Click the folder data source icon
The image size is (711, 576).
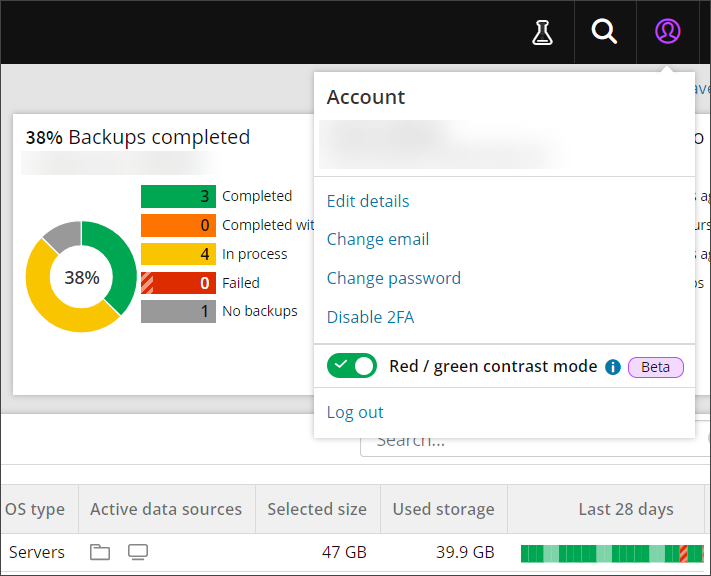(x=100, y=552)
